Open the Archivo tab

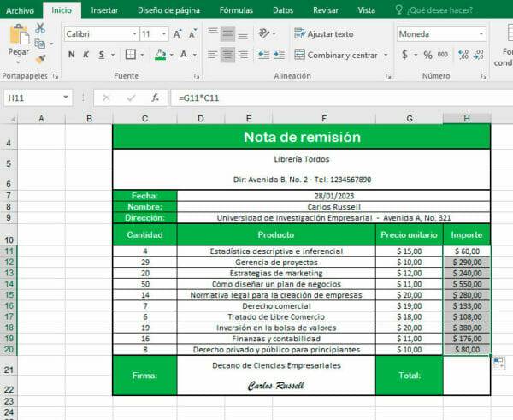pyautogui.click(x=20, y=10)
